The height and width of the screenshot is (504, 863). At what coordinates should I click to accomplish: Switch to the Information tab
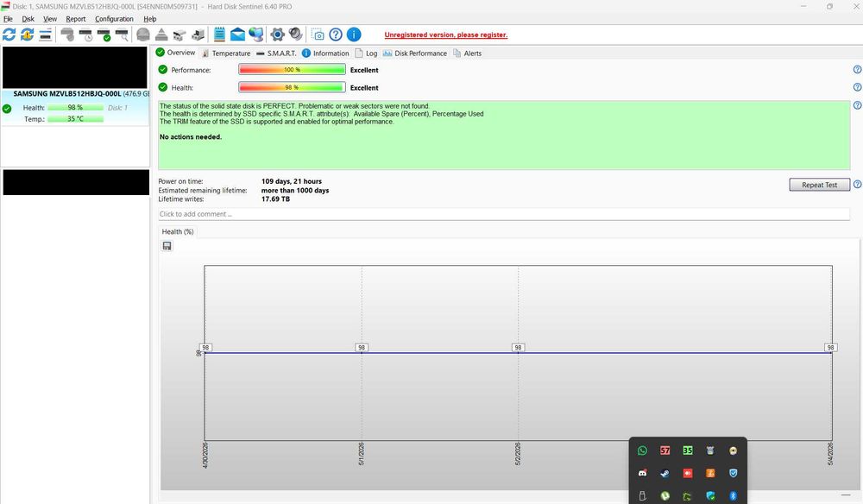[x=325, y=54]
